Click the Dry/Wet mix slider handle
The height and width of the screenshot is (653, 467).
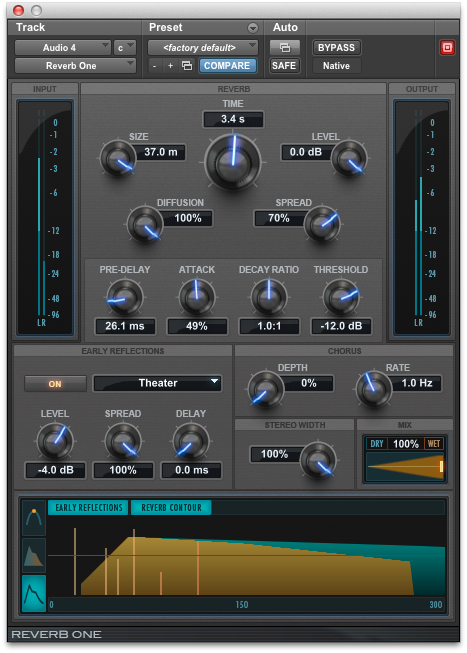(441, 466)
